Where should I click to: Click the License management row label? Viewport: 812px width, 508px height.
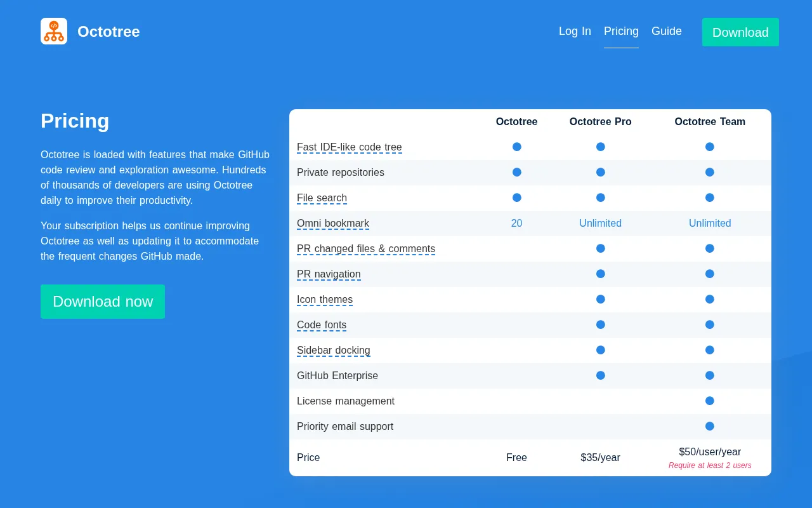coord(346,401)
